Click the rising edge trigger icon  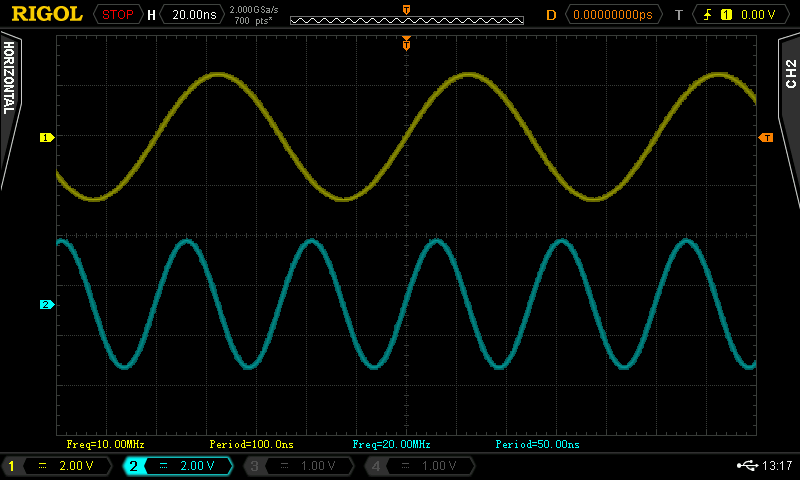click(x=707, y=15)
